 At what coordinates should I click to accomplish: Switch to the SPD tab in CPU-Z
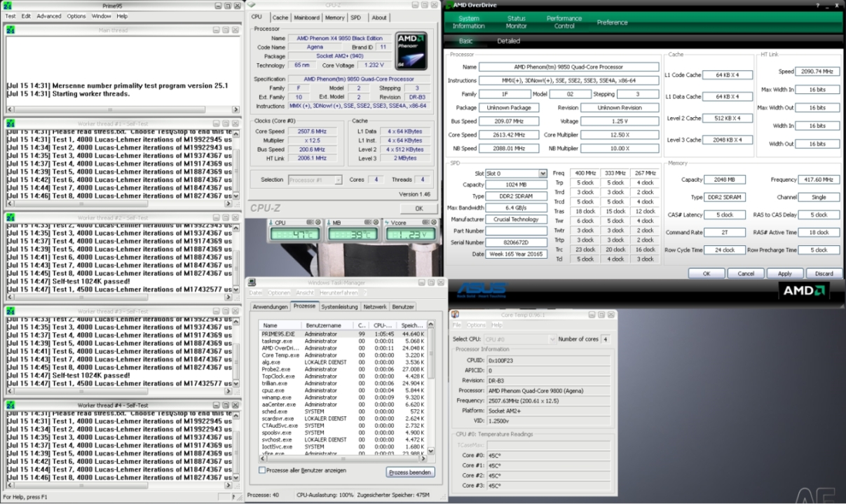coord(356,18)
